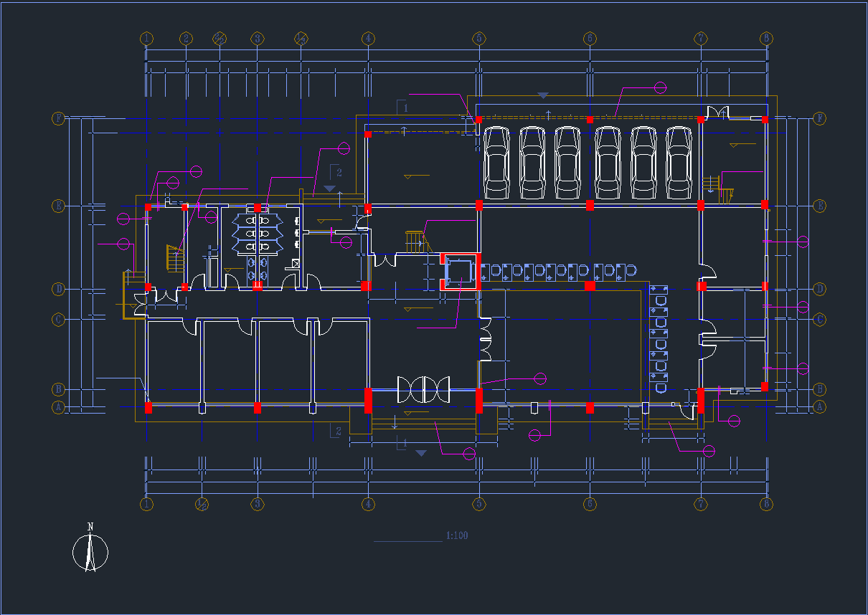868x615 pixels.
Task: Click the rightmost parked car in garage
Action: 679,163
